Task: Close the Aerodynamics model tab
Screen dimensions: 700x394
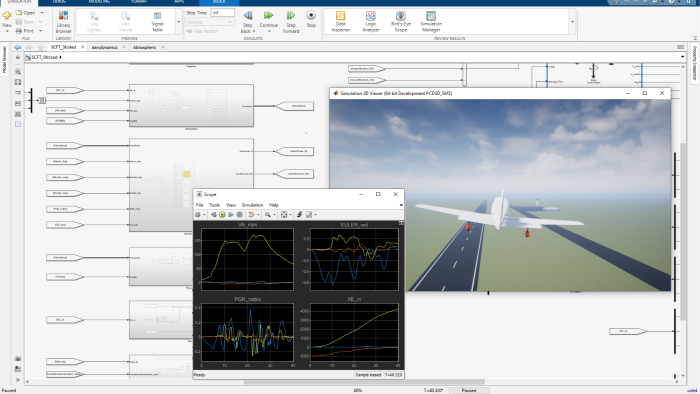Action: [124, 47]
